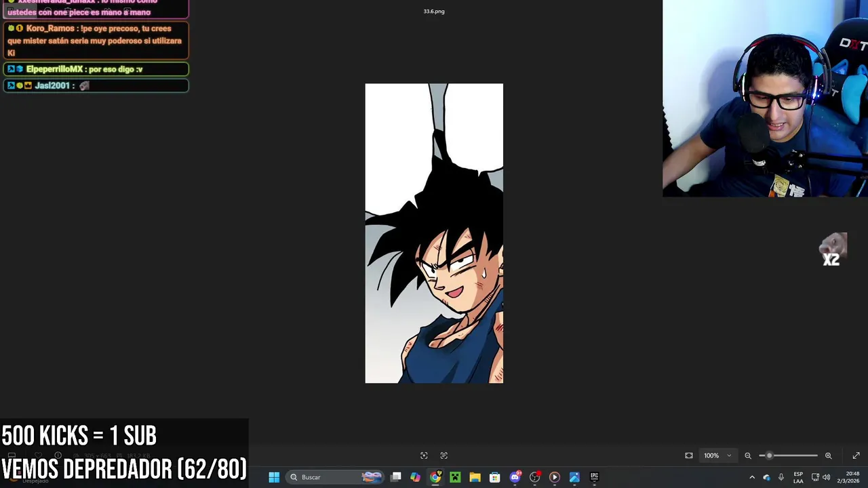Open the 100% zoom level dropdown
This screenshot has height=488, width=868.
click(x=717, y=455)
